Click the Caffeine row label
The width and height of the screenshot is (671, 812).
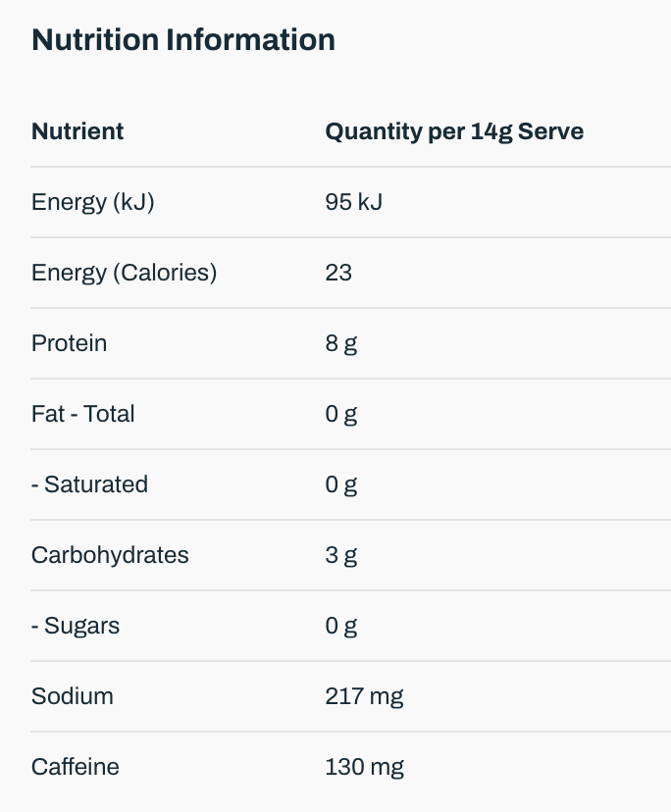(76, 767)
